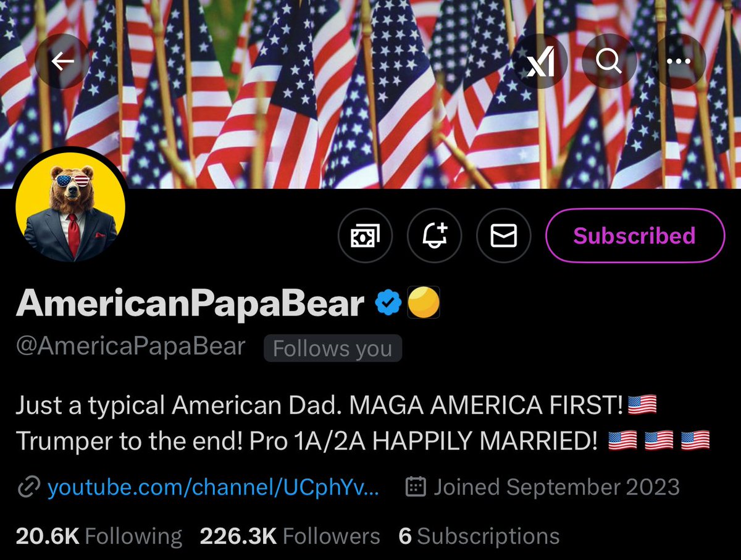Send a tip via the money icon
Viewport: 741px width, 560px height.
[x=365, y=236]
